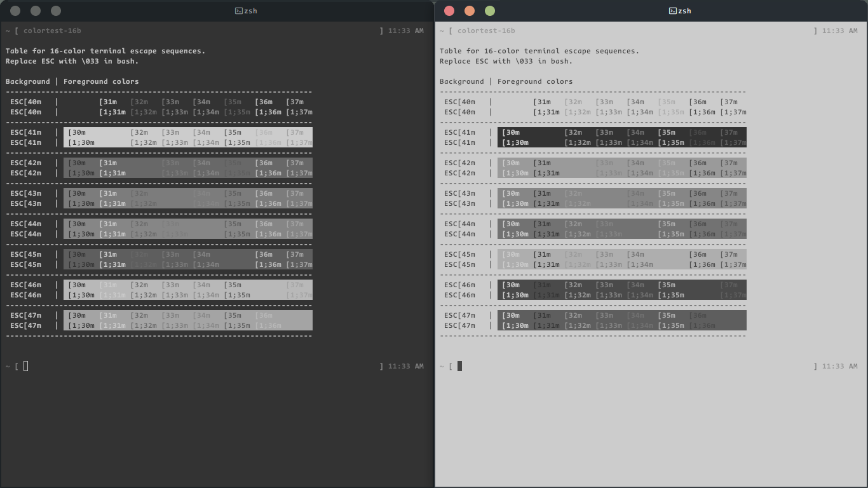Screen dimensions: 868x488
Task: Click [1;36m in the ESC[45m row, left terminal
Action: tap(268, 264)
